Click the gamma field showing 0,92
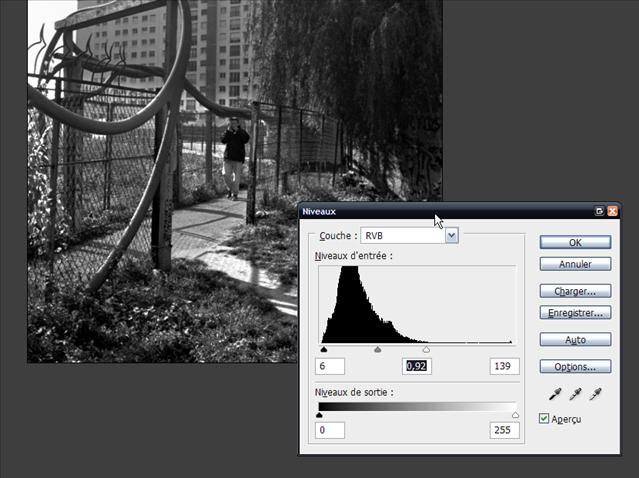 [417, 366]
